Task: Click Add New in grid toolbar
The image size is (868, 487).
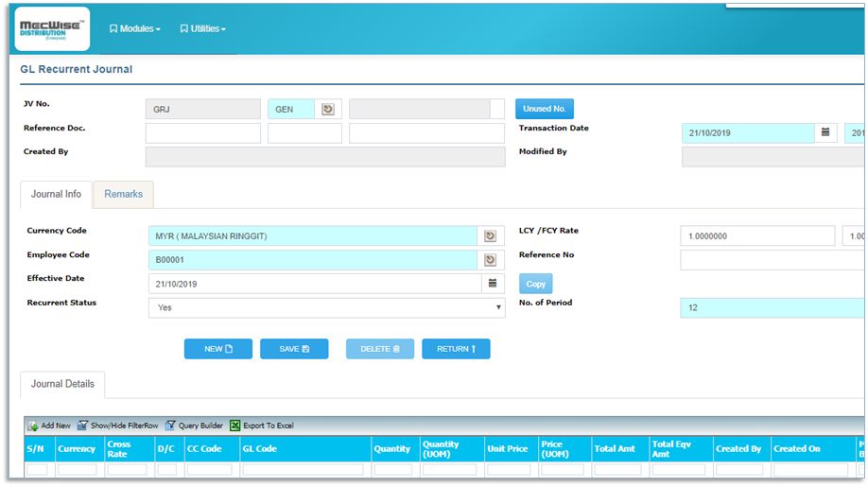Action: tap(49, 426)
